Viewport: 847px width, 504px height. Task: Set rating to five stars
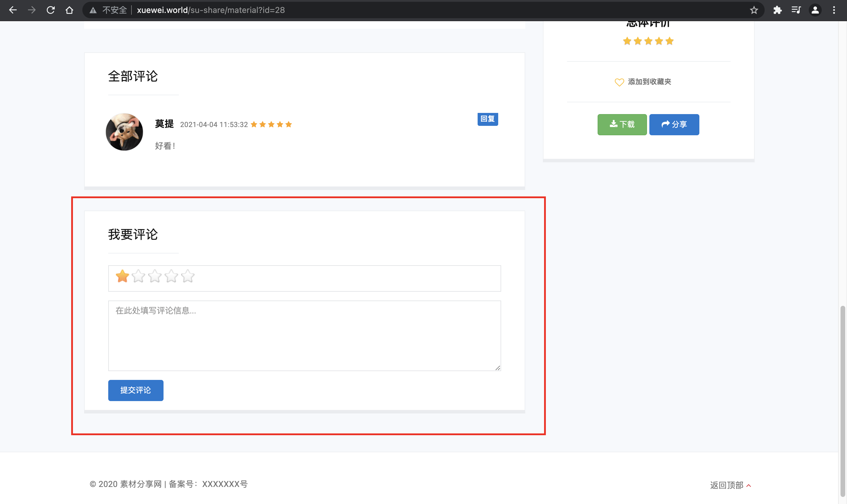[x=187, y=276]
